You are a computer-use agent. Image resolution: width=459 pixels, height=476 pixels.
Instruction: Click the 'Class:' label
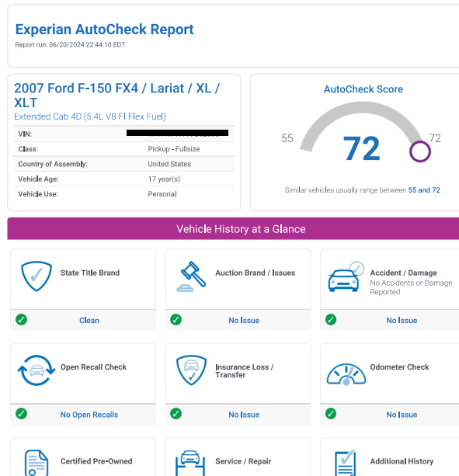click(28, 149)
